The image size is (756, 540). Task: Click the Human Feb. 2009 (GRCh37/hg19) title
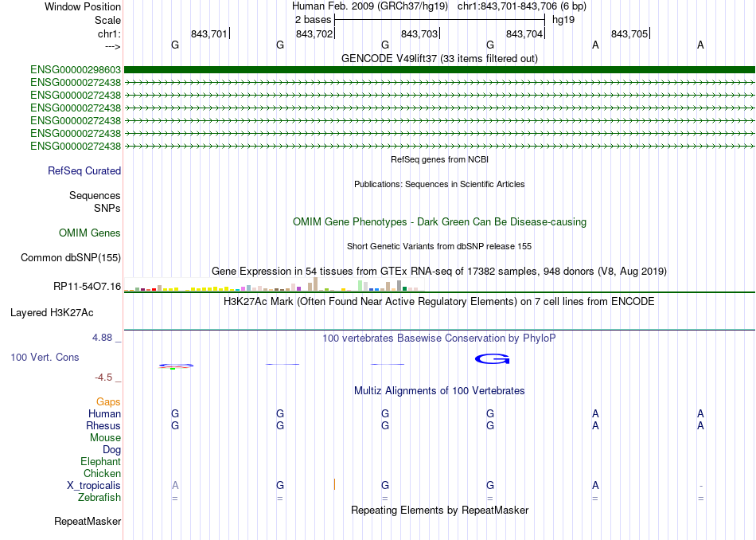click(x=370, y=6)
